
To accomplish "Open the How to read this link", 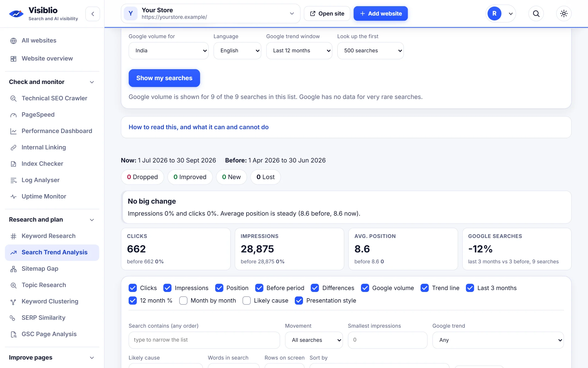I will coord(198,127).
